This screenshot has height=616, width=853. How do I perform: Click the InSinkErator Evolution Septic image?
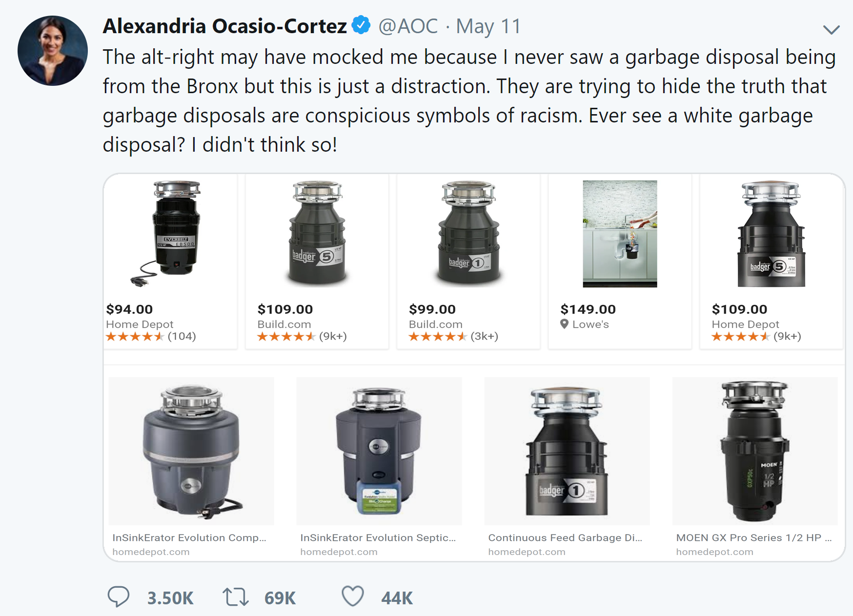379,451
